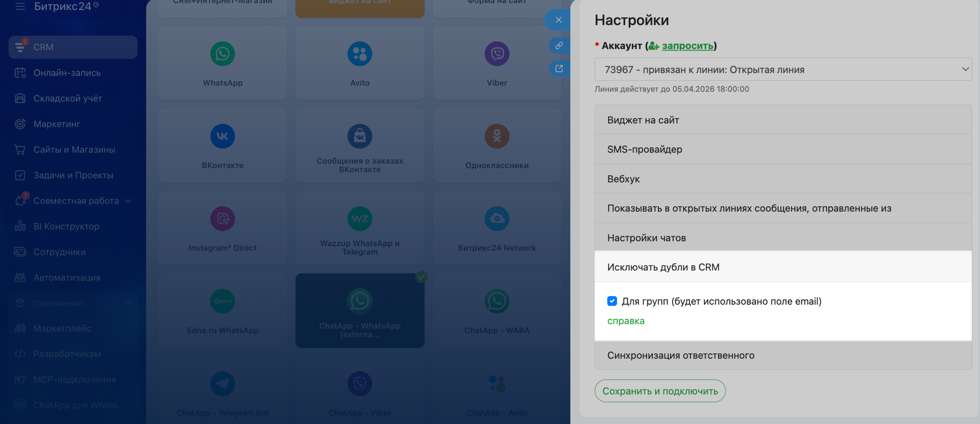Open the Viber channel icon
This screenshot has height=424, width=980.
(496, 54)
